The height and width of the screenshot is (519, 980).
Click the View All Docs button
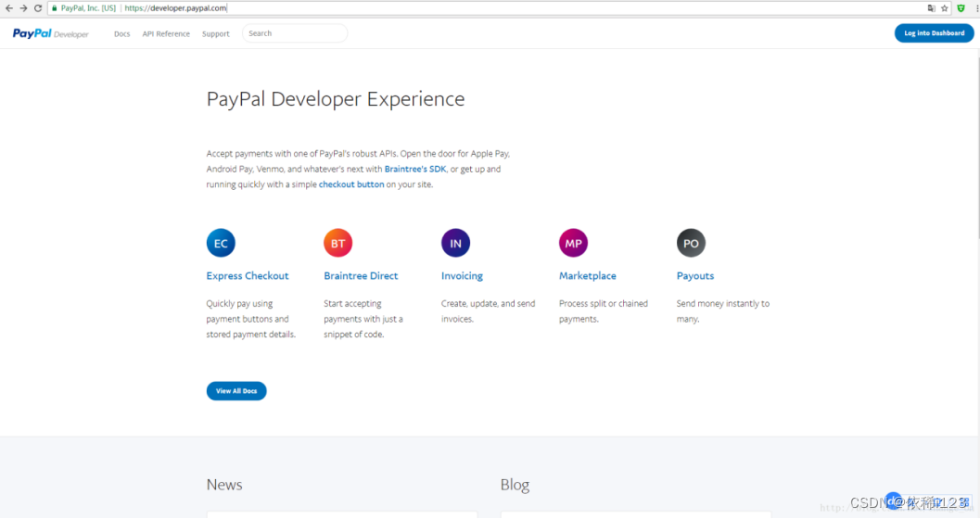click(x=236, y=391)
